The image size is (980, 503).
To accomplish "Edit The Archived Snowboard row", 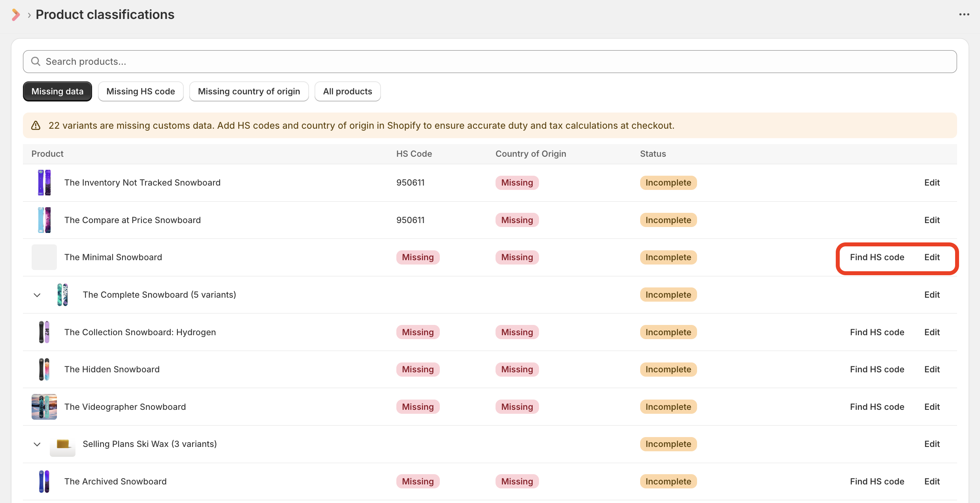I will tap(932, 482).
